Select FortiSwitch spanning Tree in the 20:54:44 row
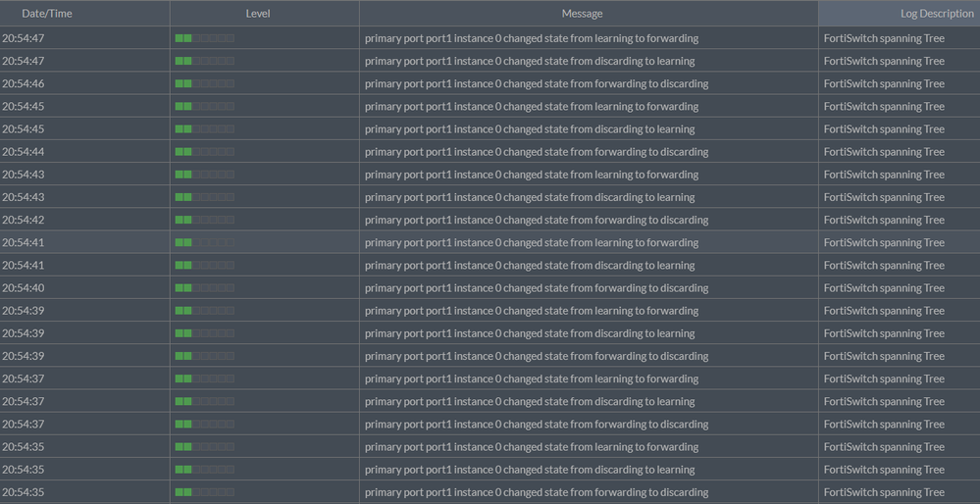 (x=884, y=152)
